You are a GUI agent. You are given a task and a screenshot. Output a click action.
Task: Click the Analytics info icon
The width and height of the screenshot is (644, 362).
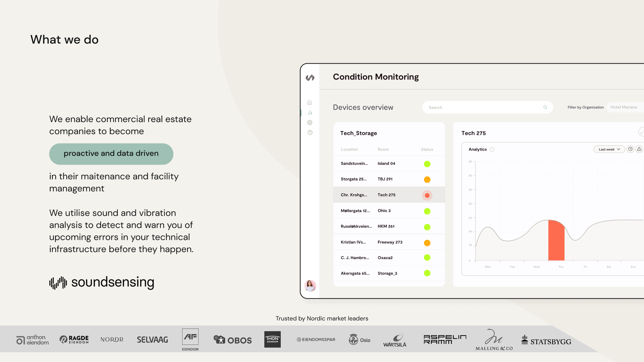point(492,149)
